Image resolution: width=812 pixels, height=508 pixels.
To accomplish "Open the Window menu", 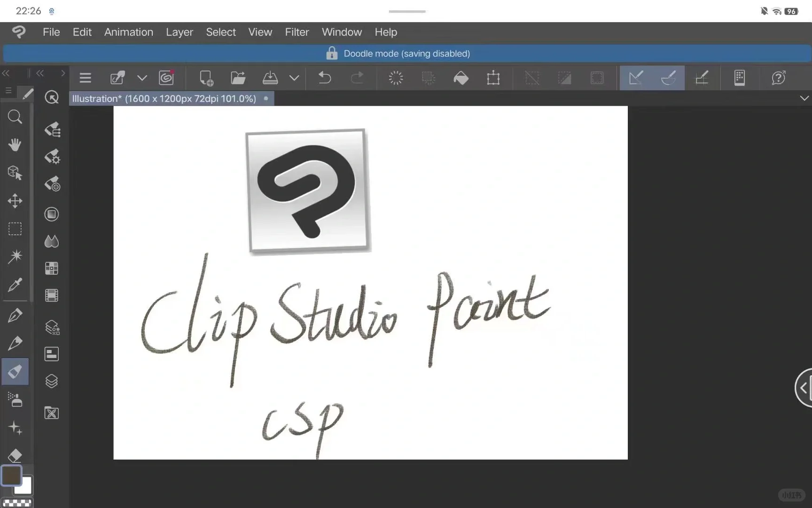I will [342, 32].
